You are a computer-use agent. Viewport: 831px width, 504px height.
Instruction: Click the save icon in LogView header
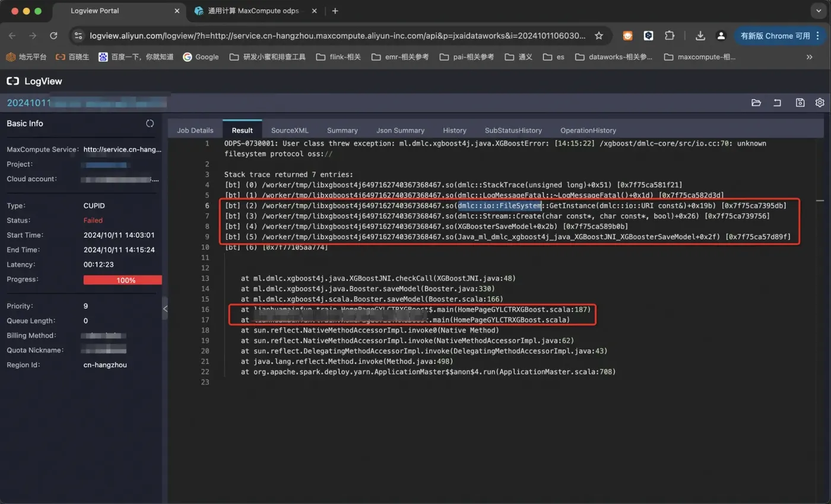800,103
